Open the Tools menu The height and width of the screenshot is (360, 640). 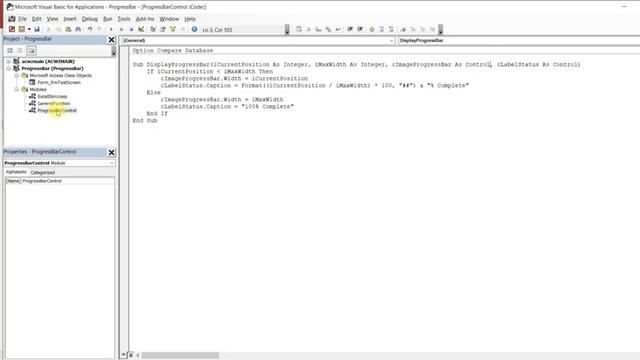124,19
